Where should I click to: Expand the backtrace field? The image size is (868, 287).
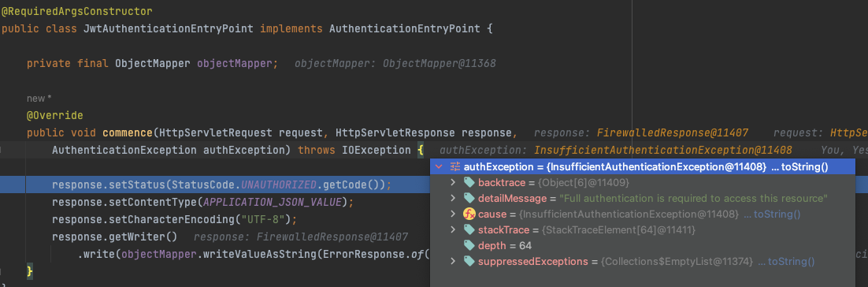tap(453, 182)
